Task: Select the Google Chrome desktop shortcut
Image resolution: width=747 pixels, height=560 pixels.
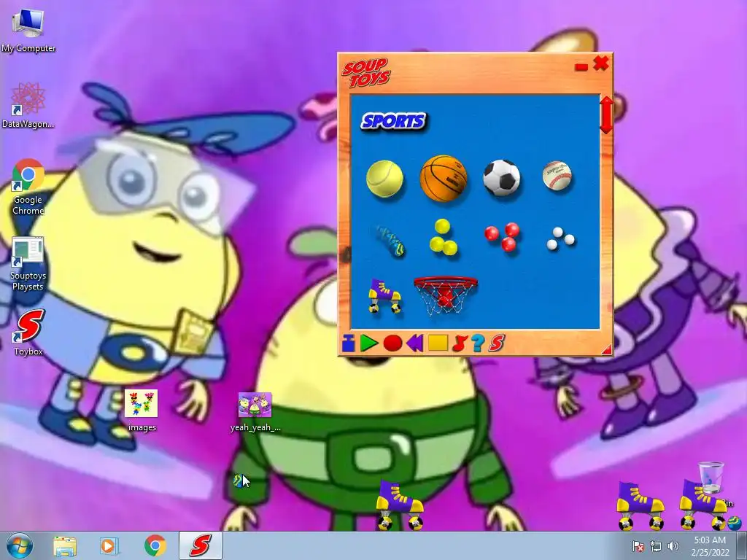Action: click(28, 187)
